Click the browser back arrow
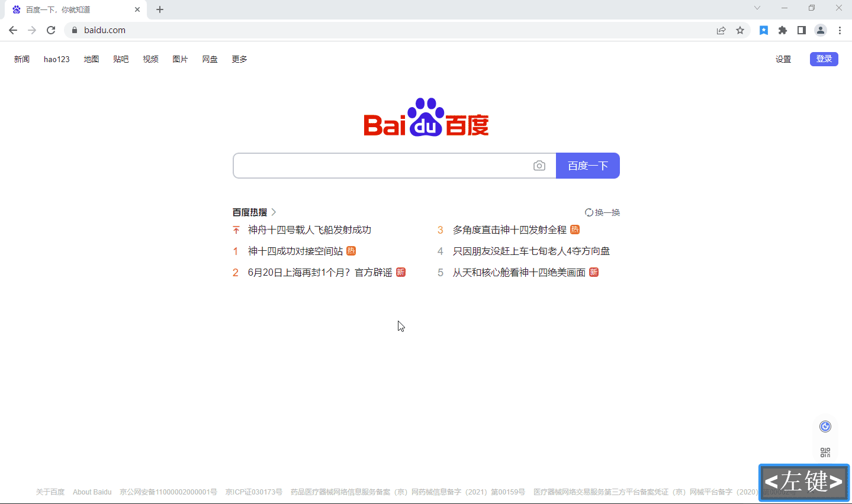Viewport: 852px width, 504px height. (x=13, y=30)
